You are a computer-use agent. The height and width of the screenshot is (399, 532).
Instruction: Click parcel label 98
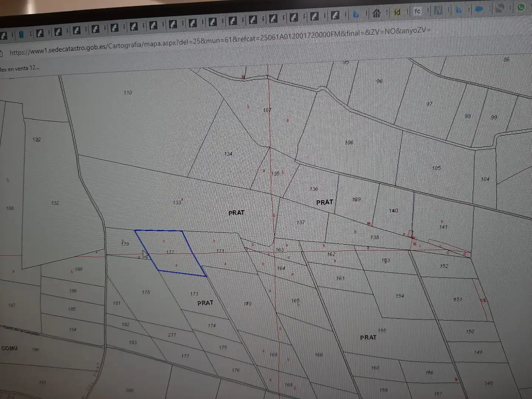[x=468, y=116]
